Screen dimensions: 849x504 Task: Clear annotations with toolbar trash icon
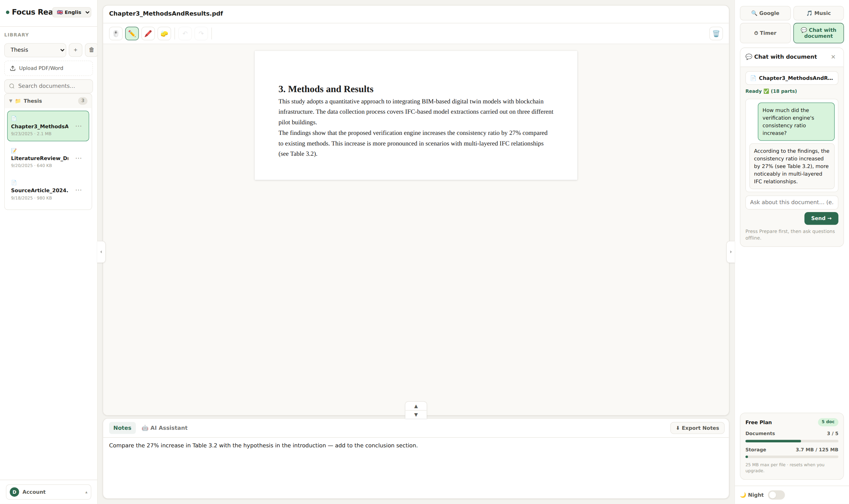click(716, 33)
